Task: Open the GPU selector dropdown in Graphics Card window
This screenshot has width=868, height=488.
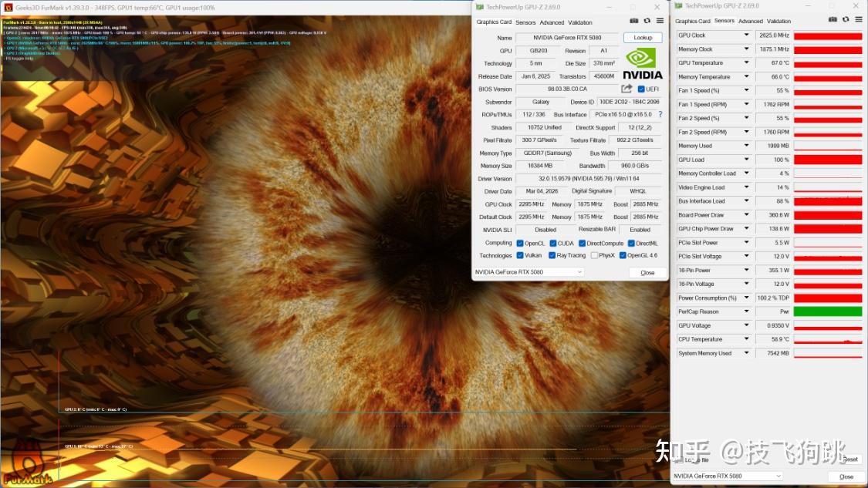Action: pos(529,272)
